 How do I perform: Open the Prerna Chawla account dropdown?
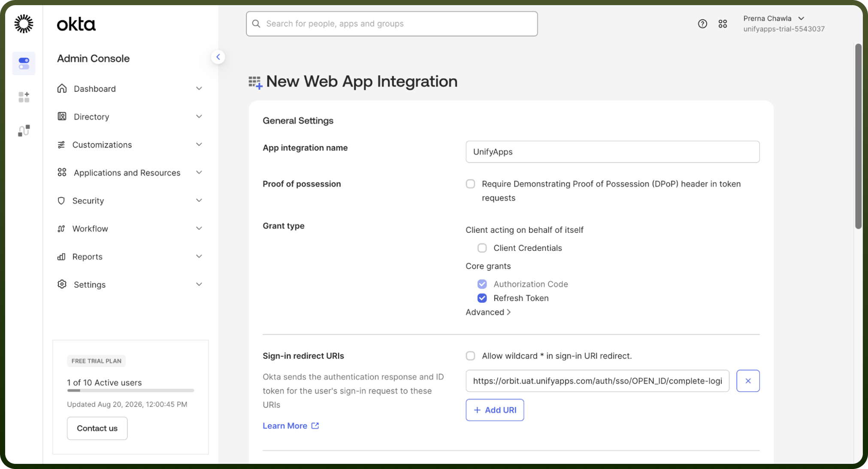coord(774,18)
